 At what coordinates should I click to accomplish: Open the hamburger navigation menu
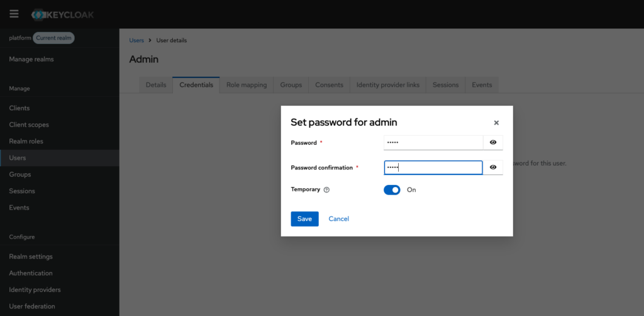click(14, 14)
